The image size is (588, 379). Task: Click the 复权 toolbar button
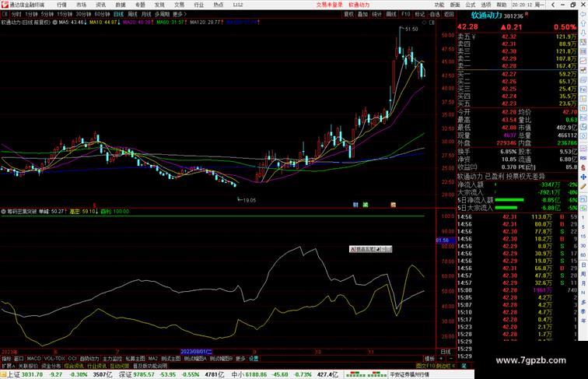(x=348, y=14)
